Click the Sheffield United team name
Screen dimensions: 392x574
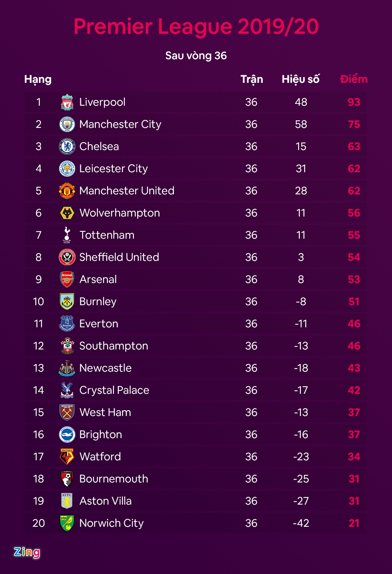119,257
